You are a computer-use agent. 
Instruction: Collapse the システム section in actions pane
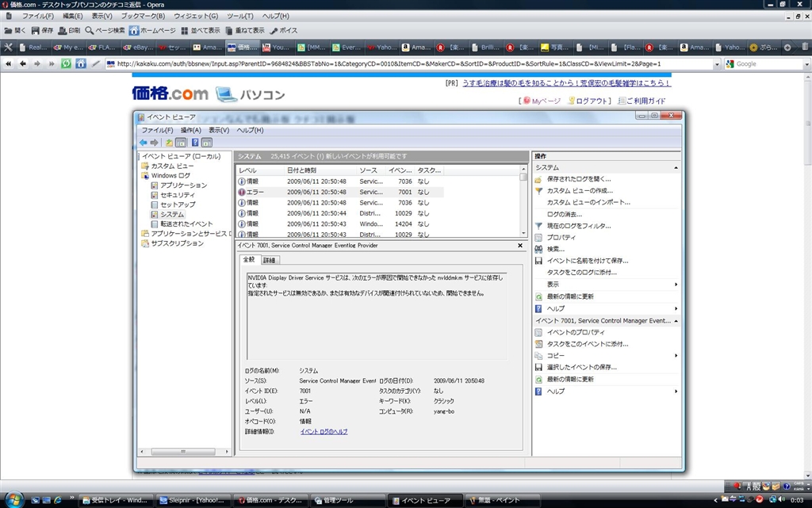(x=676, y=168)
